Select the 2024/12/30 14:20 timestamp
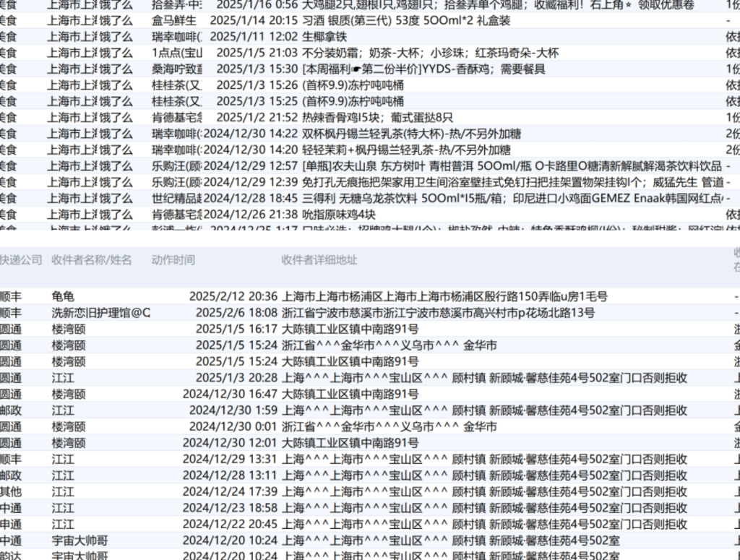 [251, 150]
